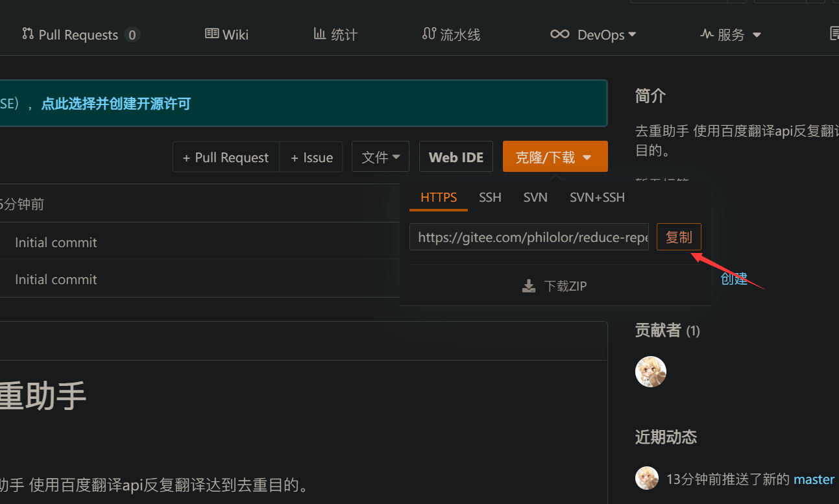
Task: Click the Pull Requests count badge 0
Action: click(x=132, y=35)
